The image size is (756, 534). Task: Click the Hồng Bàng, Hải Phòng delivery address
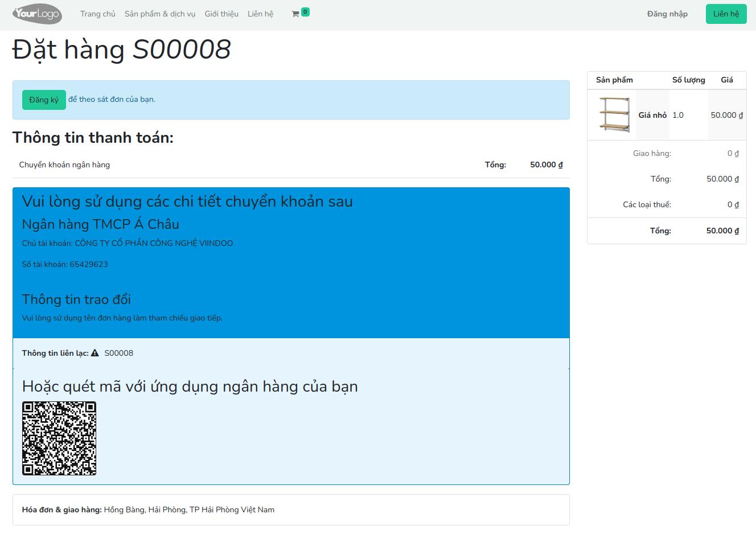tap(189, 510)
